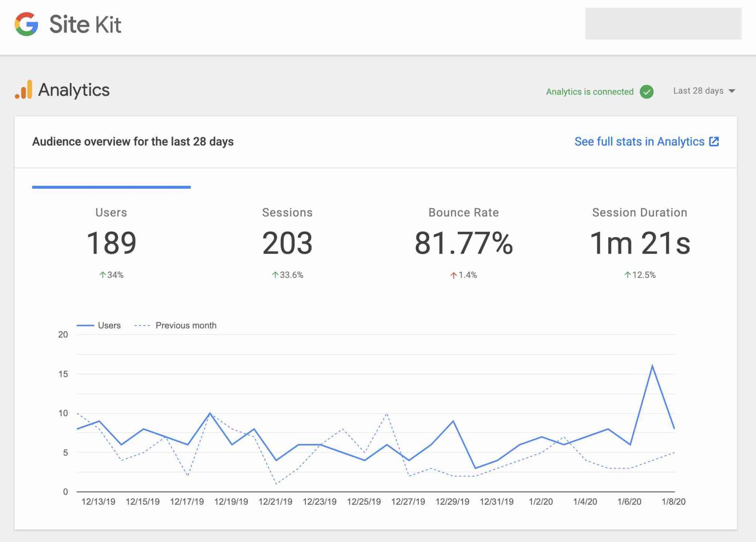Click the Analytics is connected status text
Viewport: 756px width, 542px height.
pos(590,92)
